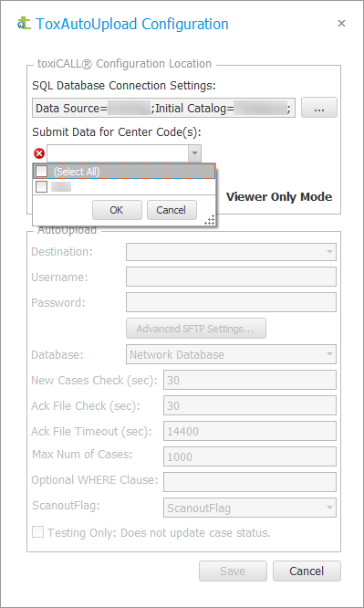Confirm center code selection with OK
The height and width of the screenshot is (608, 364).
117,210
